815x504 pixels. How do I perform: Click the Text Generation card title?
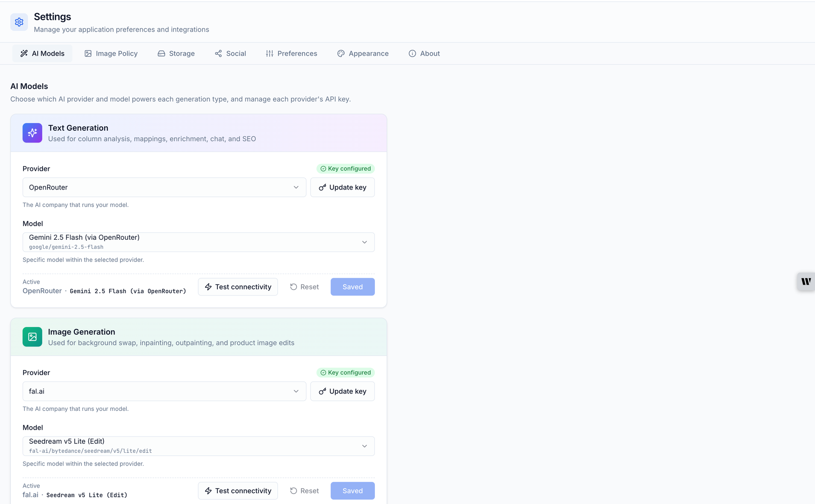78,128
